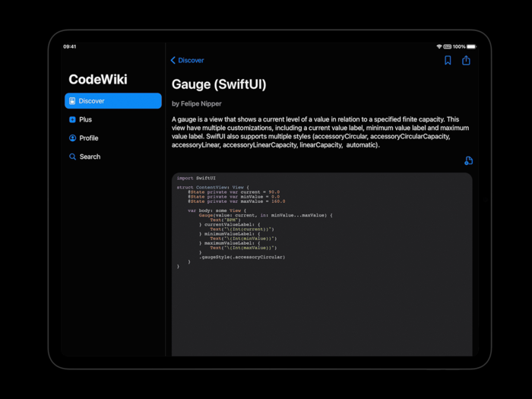Copy the code snippet

click(x=469, y=160)
